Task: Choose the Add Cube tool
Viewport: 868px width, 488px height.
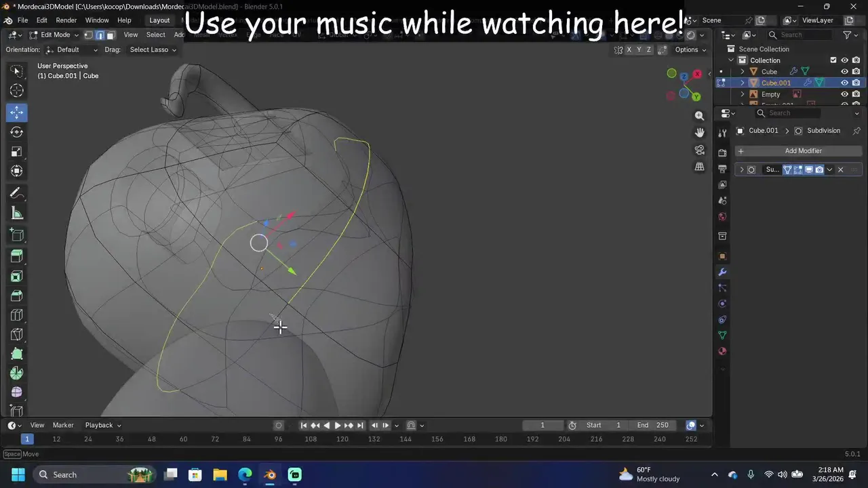Action: pos(17,235)
